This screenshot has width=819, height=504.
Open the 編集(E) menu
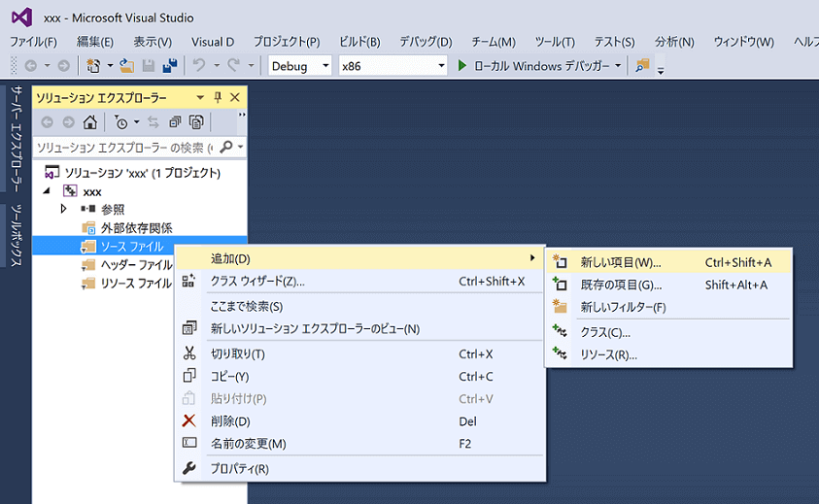click(95, 42)
